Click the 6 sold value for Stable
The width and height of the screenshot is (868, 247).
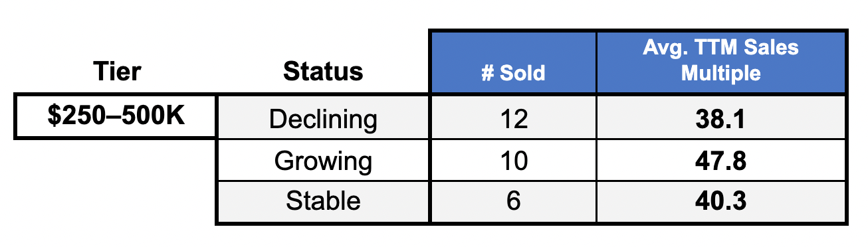(513, 201)
